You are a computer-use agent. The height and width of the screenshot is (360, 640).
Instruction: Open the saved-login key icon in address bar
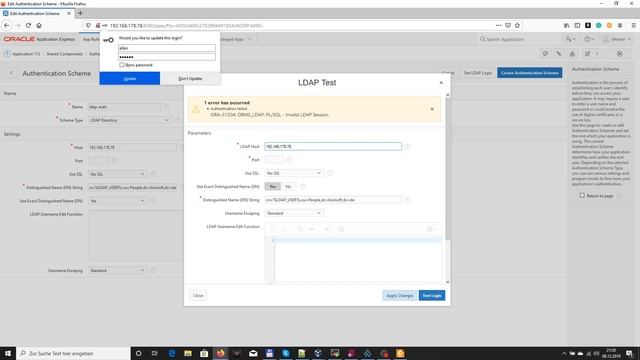coord(104,25)
